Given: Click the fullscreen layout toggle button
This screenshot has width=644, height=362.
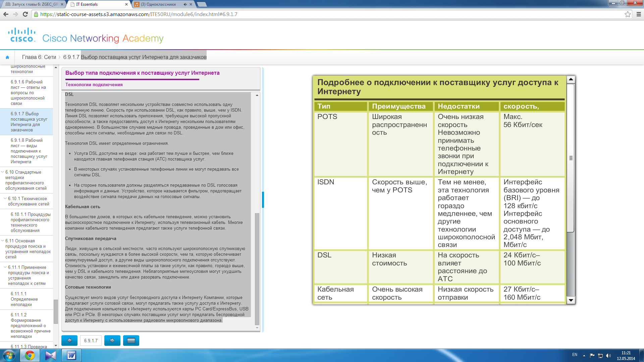Looking at the screenshot, I should click(131, 341).
